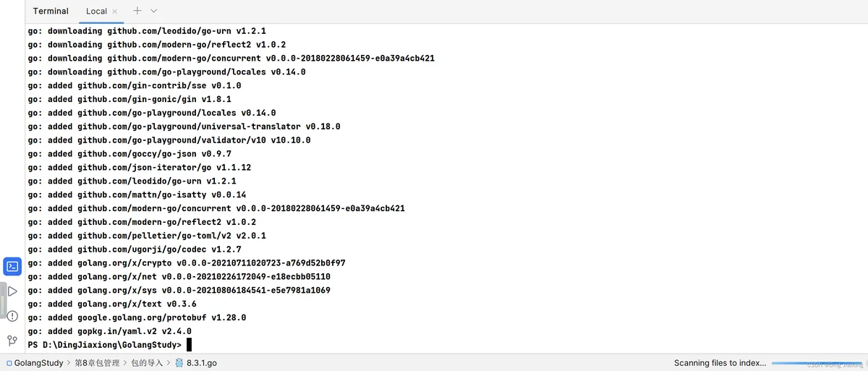Click Scanning files to index status text
868x371 pixels.
click(x=720, y=363)
